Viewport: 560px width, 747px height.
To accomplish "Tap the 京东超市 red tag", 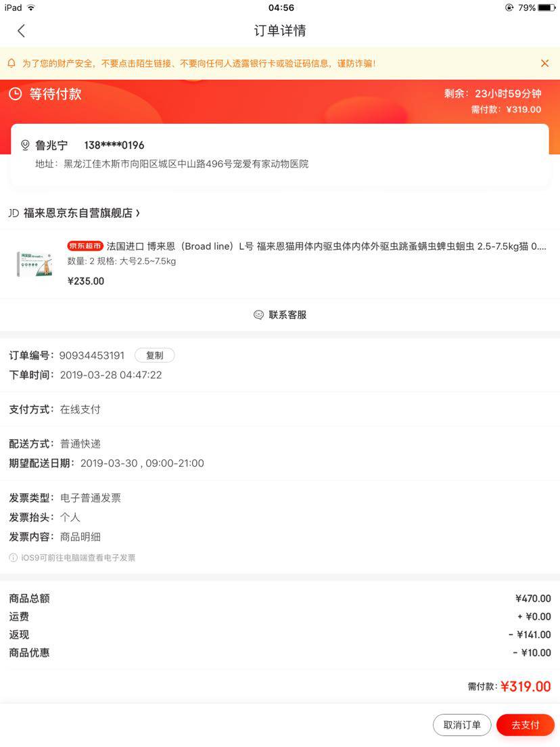I will click(85, 246).
